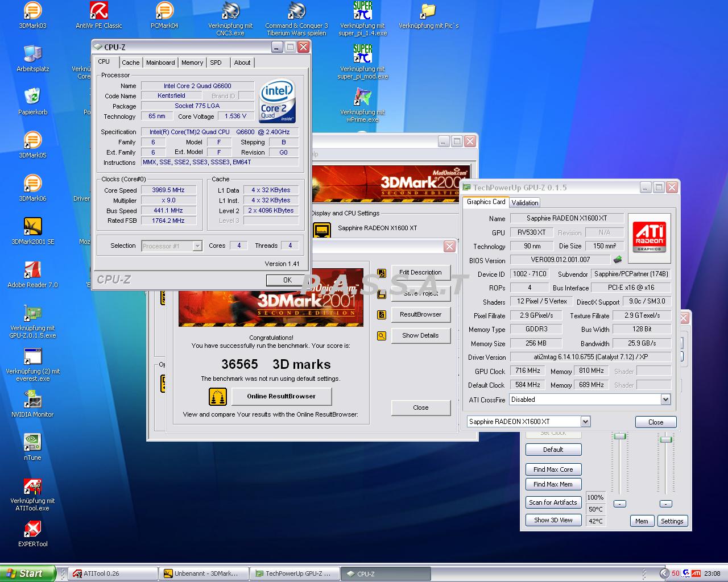
Task: Switch to TechPowerUp GPU-Z taskbar item
Action: tap(295, 573)
